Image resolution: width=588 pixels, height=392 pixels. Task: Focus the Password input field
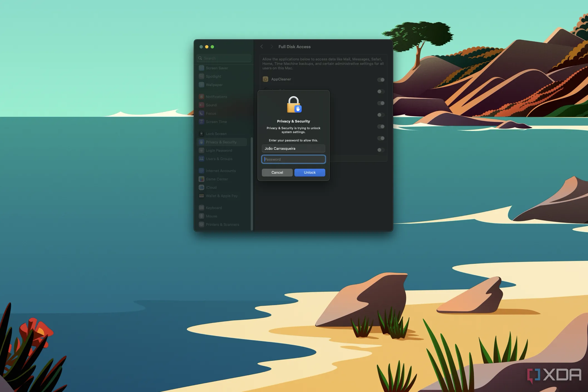pyautogui.click(x=293, y=159)
